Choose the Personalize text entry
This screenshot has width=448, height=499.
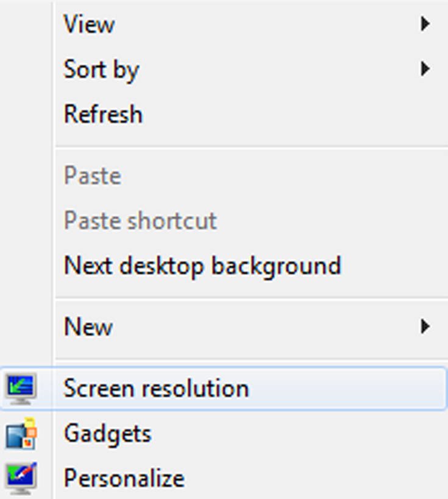tap(124, 478)
